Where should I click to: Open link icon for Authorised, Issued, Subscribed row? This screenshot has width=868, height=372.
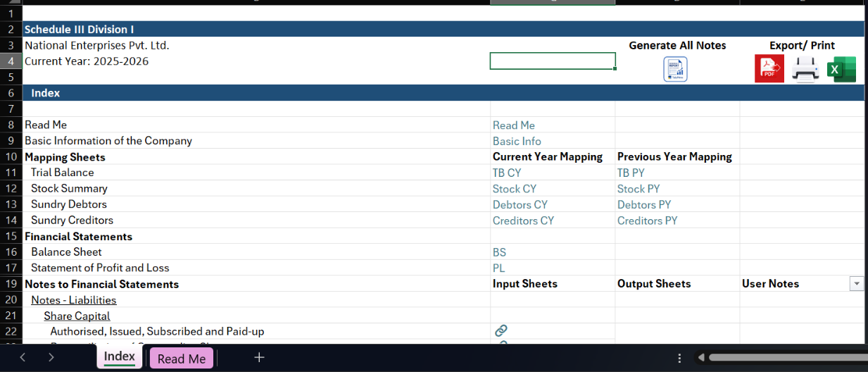tap(501, 330)
